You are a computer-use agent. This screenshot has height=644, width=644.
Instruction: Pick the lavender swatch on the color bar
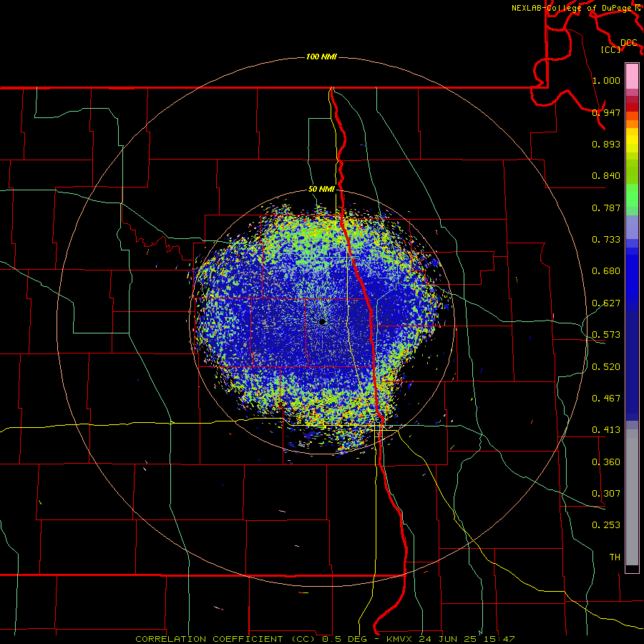click(x=632, y=227)
